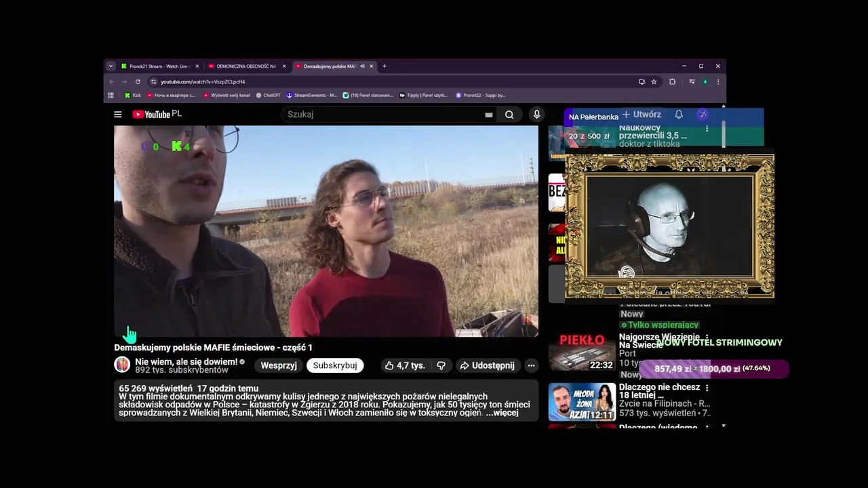Open the Nie wiem, ale się dowiem channel avatar
The height and width of the screenshot is (488, 868).
pyautogui.click(x=122, y=365)
